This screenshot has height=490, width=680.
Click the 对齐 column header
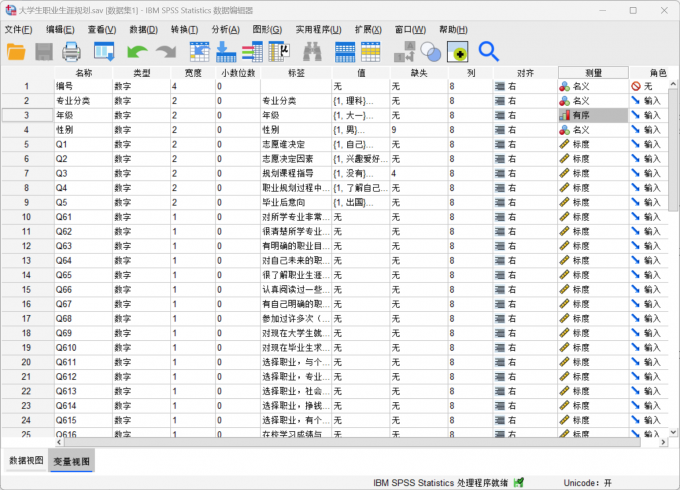(x=526, y=73)
